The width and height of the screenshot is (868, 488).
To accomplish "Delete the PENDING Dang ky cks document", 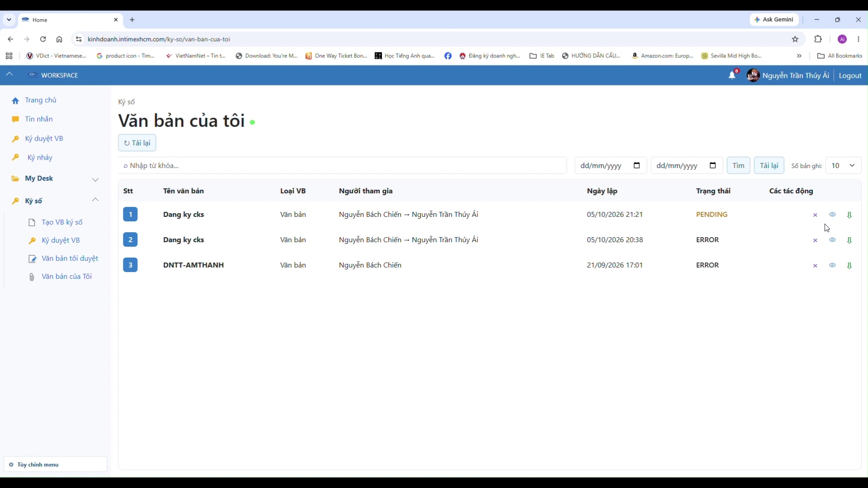I will pyautogui.click(x=815, y=215).
